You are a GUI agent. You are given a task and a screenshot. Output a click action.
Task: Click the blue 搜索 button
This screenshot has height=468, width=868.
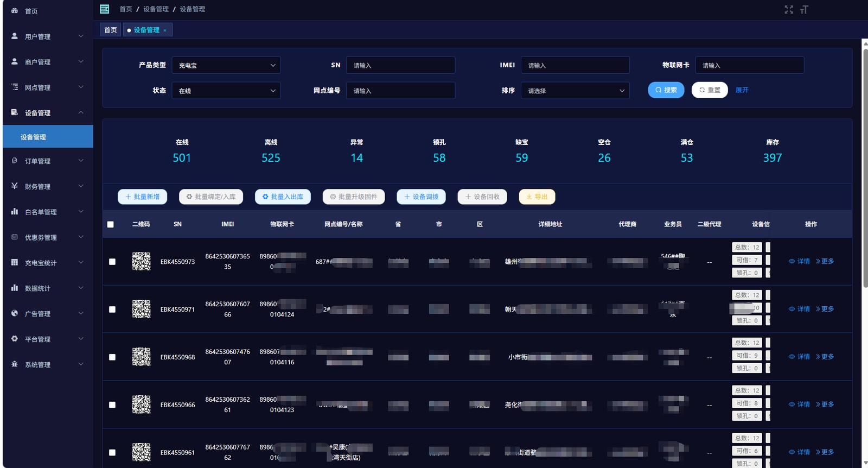point(666,90)
